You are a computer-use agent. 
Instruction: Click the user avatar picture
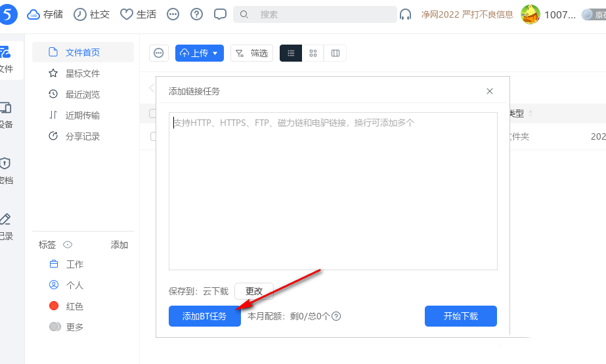[530, 14]
